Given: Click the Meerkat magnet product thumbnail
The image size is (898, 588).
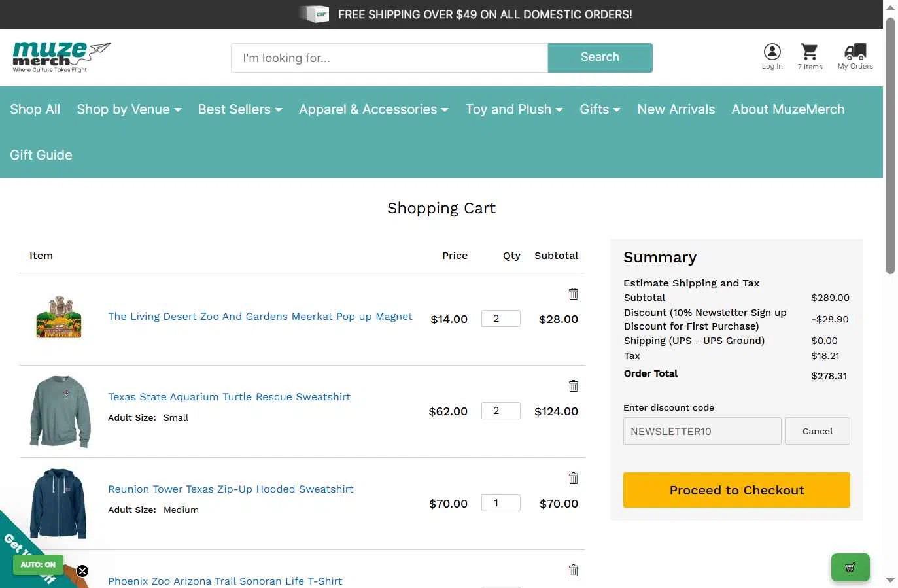Looking at the screenshot, I should (59, 317).
